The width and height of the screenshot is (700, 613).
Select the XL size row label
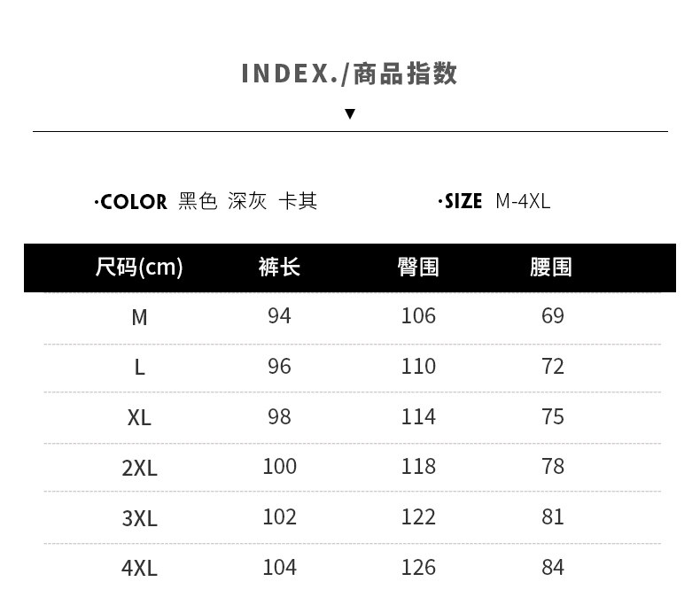pyautogui.click(x=139, y=417)
